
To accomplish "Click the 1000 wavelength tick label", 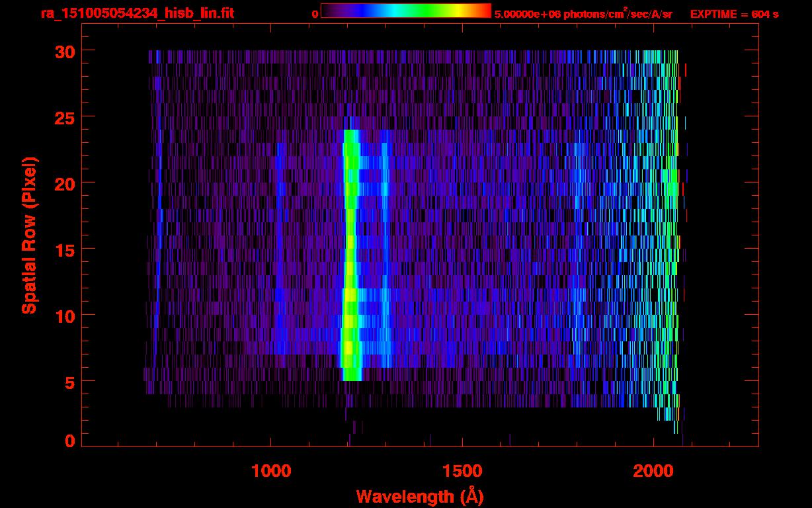I will tap(271, 471).
